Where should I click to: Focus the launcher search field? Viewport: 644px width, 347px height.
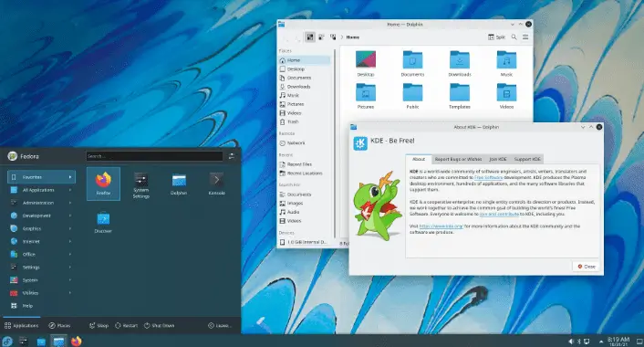pos(154,156)
